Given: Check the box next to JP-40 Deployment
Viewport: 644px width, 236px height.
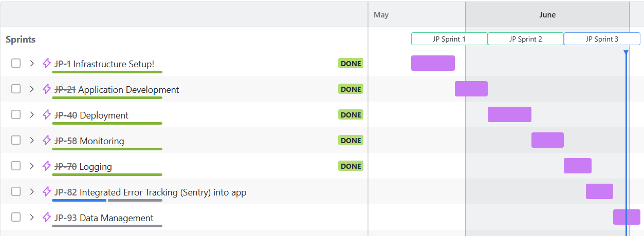Looking at the screenshot, I should point(16,114).
